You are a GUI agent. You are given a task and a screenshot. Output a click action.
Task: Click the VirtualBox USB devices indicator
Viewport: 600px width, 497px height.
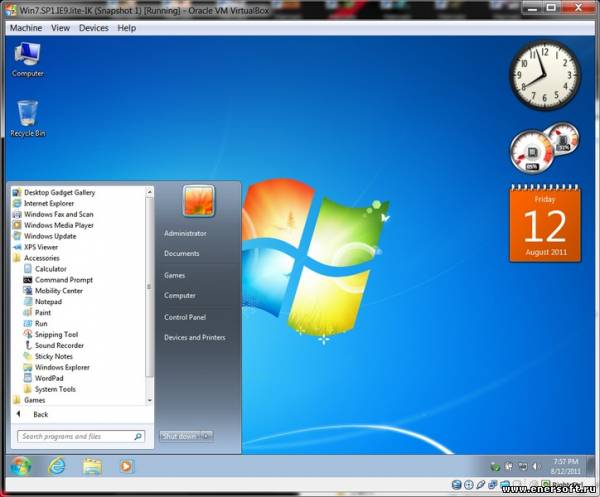(481, 486)
